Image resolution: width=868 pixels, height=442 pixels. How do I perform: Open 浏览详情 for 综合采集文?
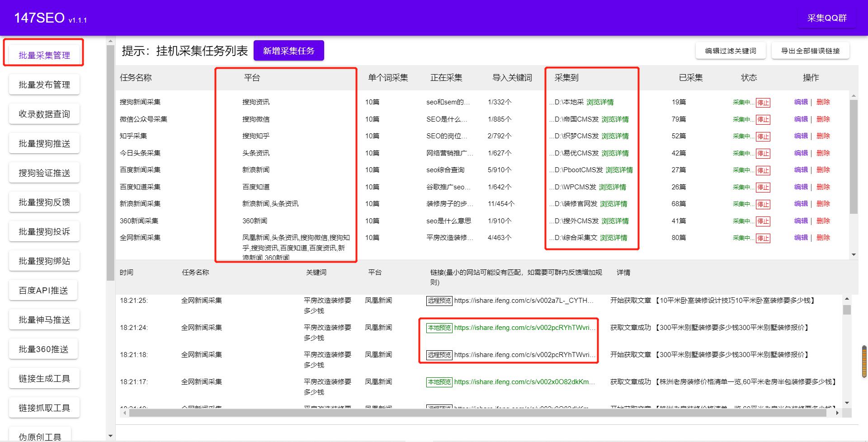614,238
